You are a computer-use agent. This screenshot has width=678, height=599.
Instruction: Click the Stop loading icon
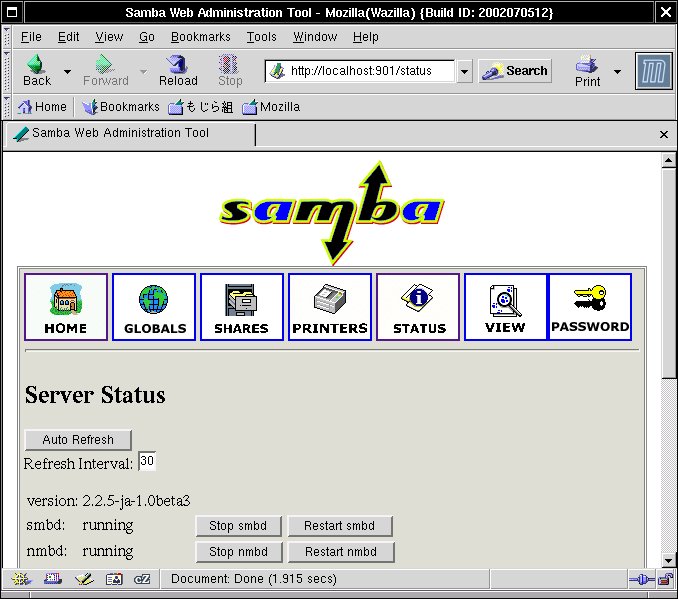[x=229, y=64]
